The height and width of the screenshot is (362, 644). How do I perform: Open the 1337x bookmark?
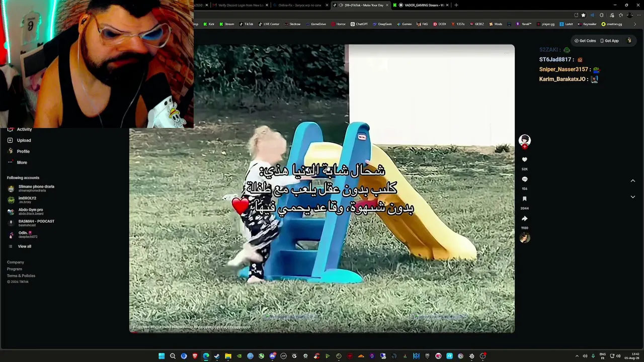pos(458,24)
